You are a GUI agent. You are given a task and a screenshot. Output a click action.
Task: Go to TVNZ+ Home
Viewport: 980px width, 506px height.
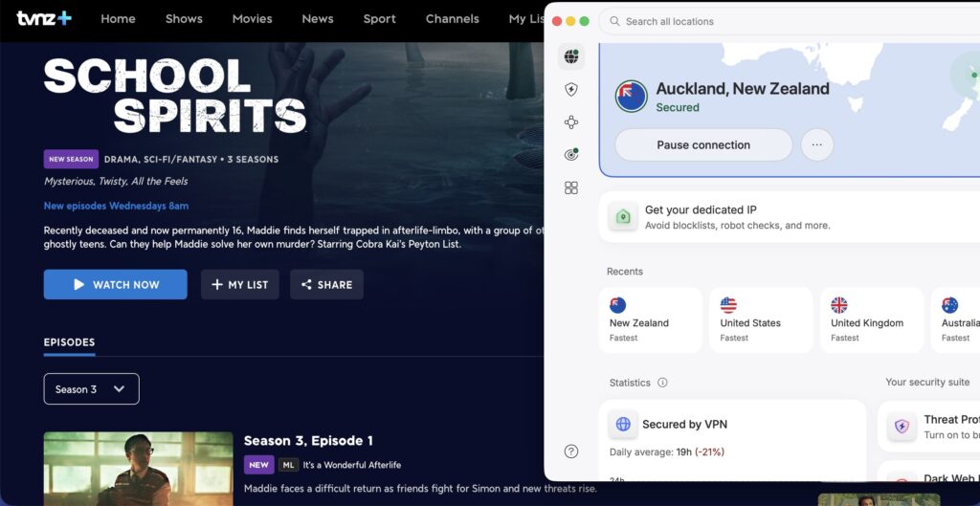tap(118, 19)
